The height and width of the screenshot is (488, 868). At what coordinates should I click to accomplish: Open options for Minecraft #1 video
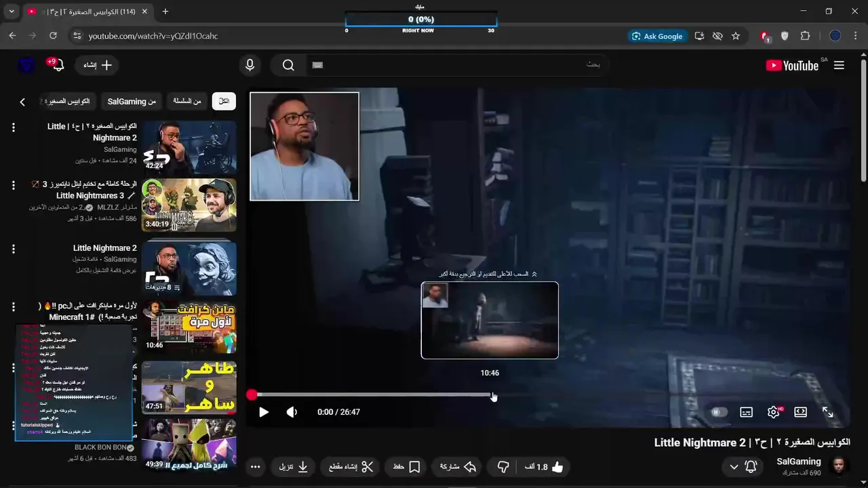coord(13,306)
